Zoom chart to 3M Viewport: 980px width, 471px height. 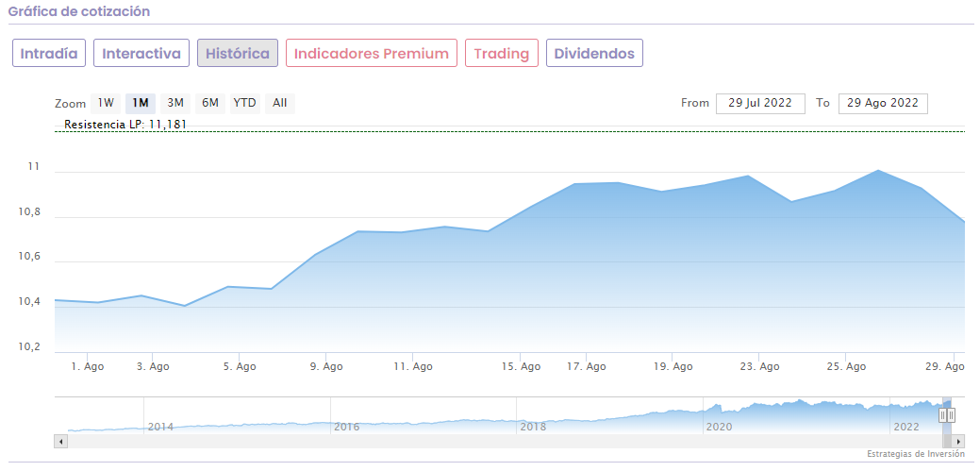(175, 103)
